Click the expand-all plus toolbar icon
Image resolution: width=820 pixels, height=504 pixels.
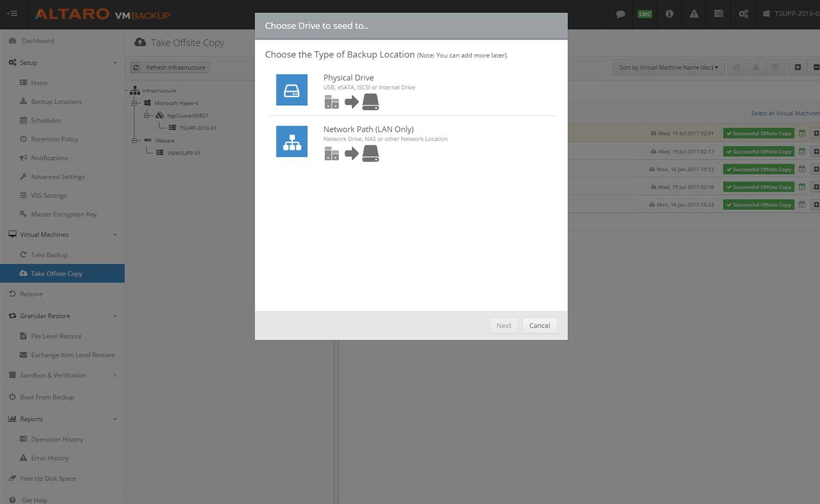pyautogui.click(x=798, y=67)
